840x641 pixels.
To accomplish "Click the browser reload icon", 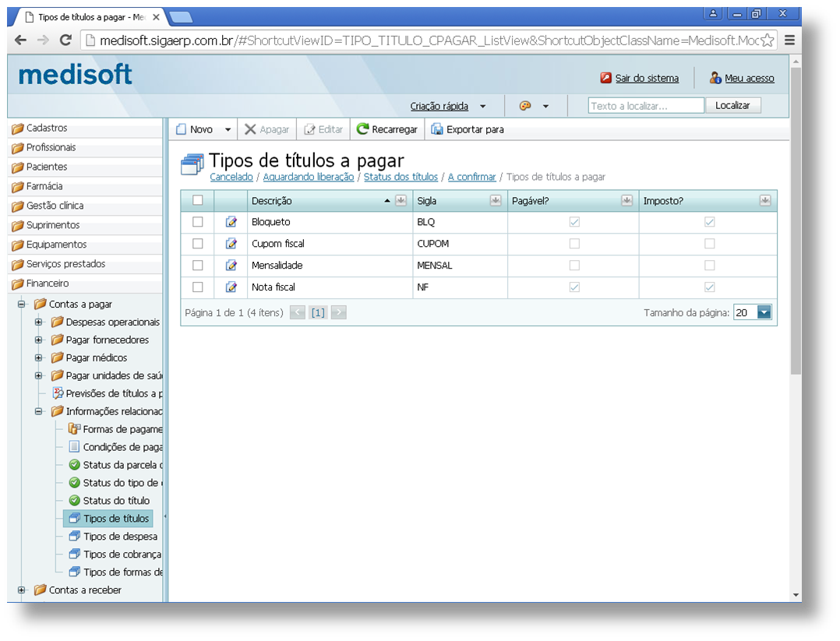I will click(x=65, y=41).
